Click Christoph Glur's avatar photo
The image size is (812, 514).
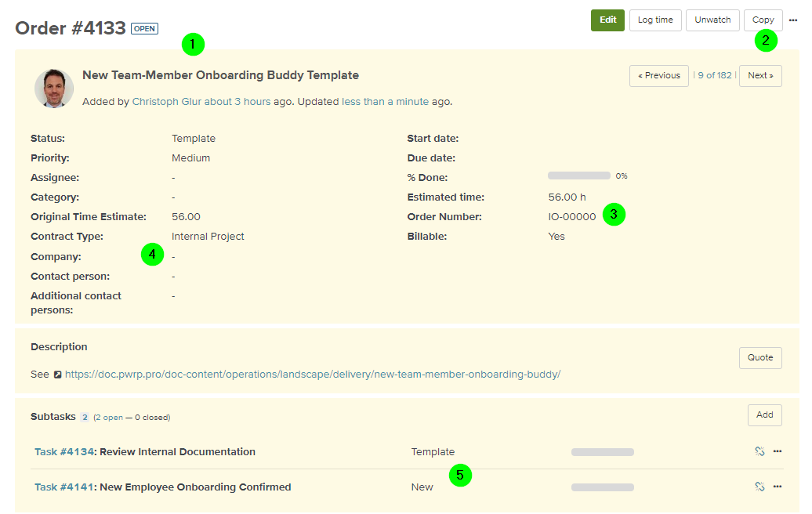coord(54,89)
